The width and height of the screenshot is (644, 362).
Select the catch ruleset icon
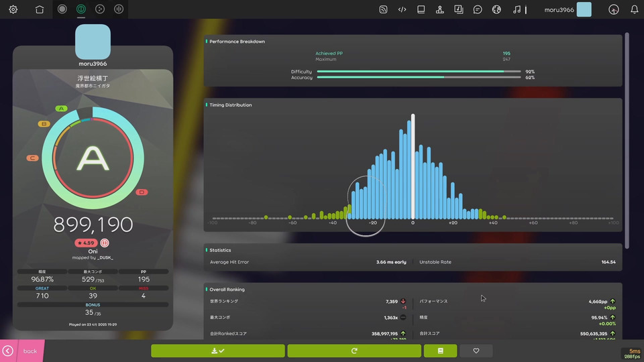click(x=100, y=9)
